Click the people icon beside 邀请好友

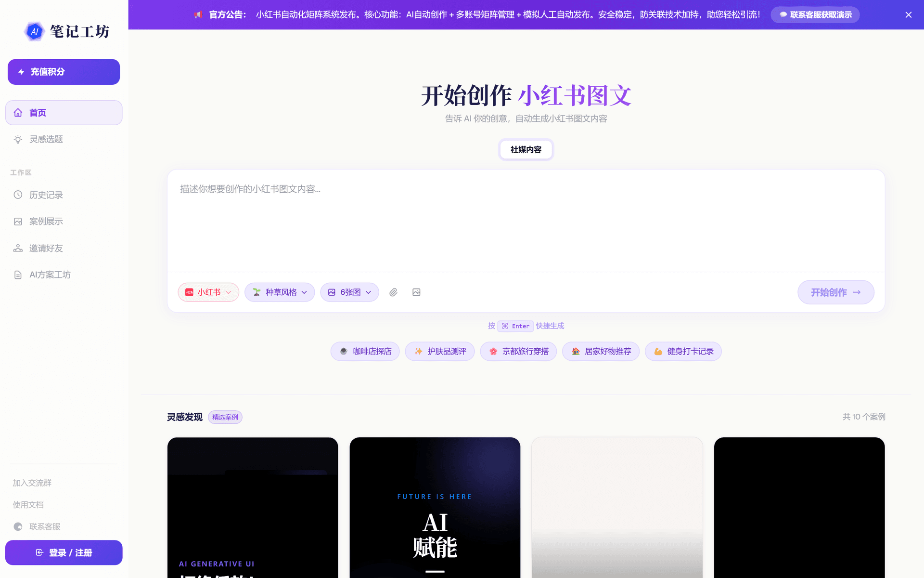(18, 248)
